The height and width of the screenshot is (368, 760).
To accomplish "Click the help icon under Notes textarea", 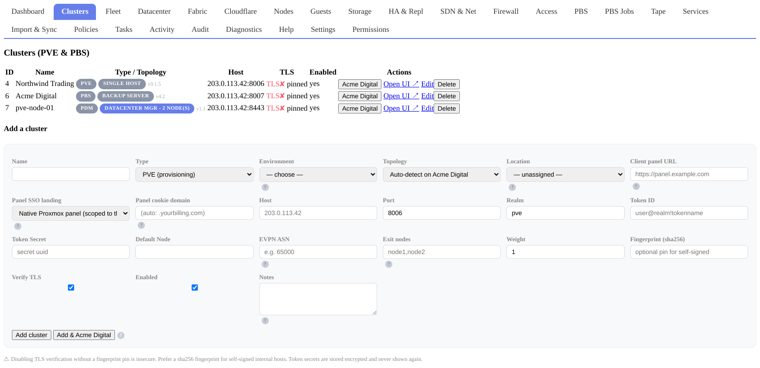I will [x=265, y=320].
